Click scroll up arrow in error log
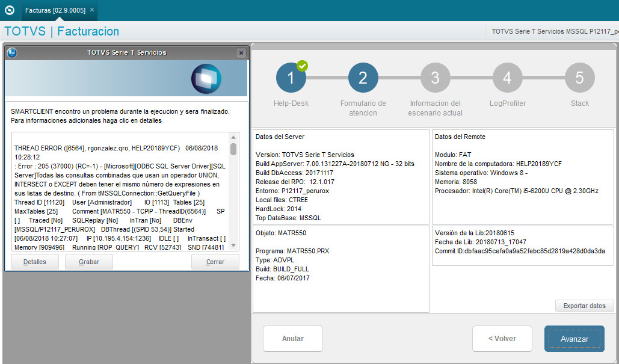 point(233,137)
